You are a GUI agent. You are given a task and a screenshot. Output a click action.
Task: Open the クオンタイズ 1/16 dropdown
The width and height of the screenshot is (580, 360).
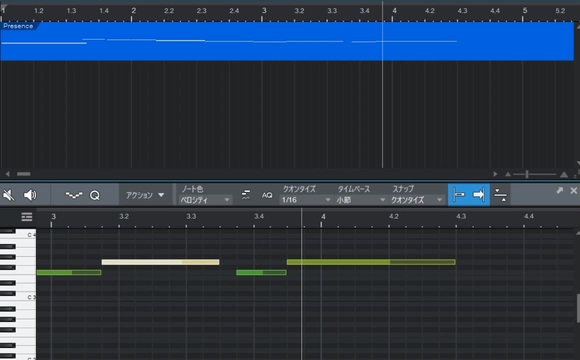tap(306, 200)
